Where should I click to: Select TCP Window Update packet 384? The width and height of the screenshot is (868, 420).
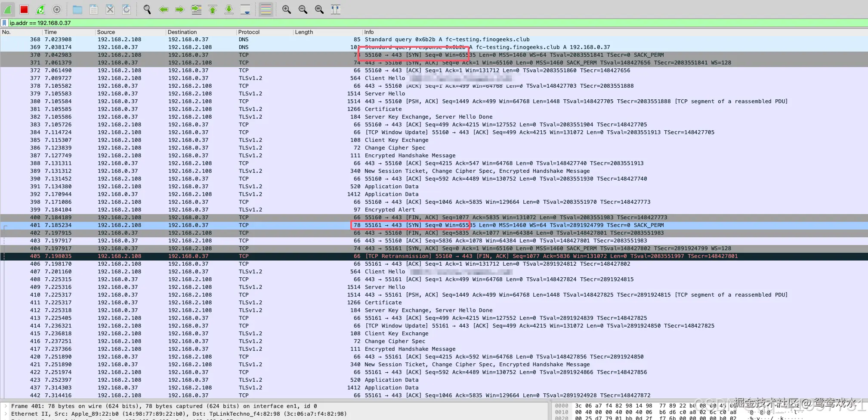pyautogui.click(x=434, y=132)
